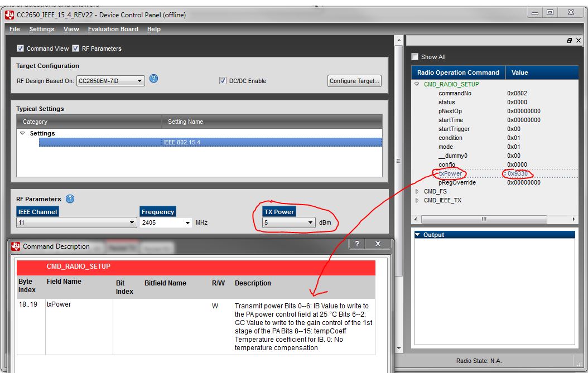Click the Command Description window TI icon
The image size is (588, 373).
16,246
